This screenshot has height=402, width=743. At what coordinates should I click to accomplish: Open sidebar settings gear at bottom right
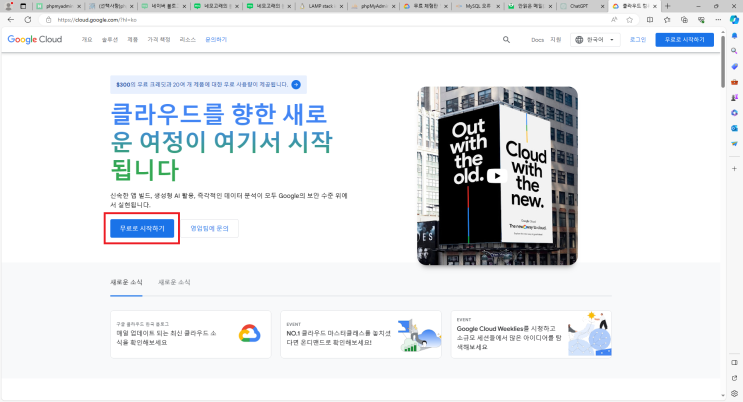(734, 393)
